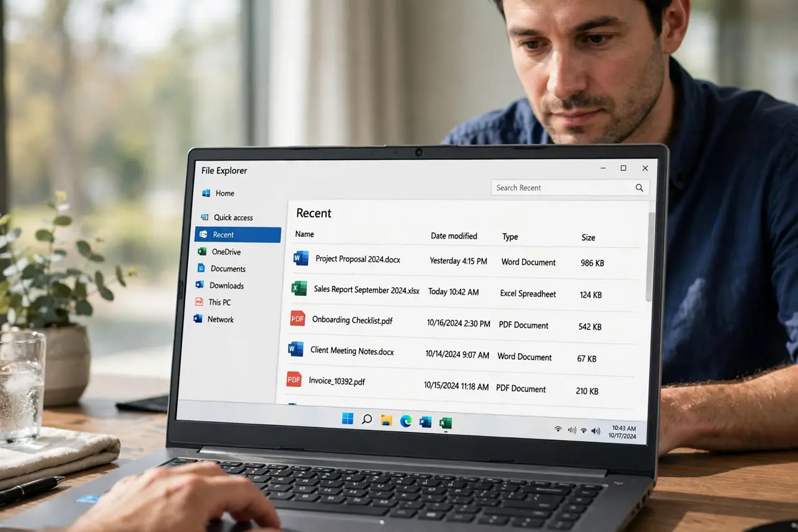798x532 pixels.
Task: Sort files by the Size column header
Action: pos(589,237)
